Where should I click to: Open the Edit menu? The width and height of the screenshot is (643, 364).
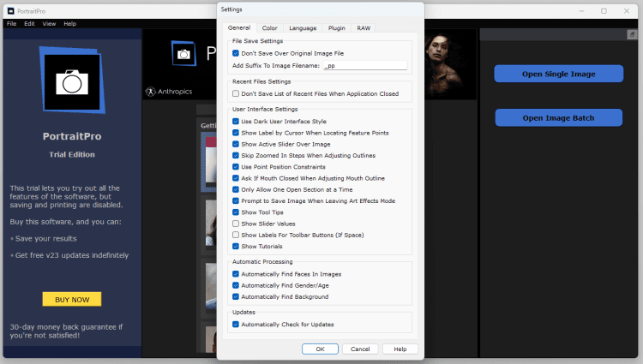[x=29, y=24]
